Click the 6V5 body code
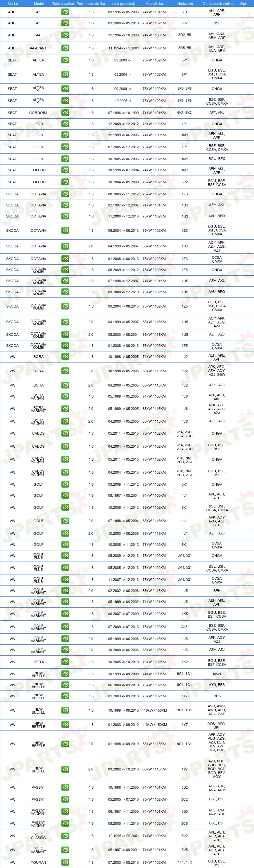This screenshot has width=254, height=868. pyautogui.click(x=184, y=850)
